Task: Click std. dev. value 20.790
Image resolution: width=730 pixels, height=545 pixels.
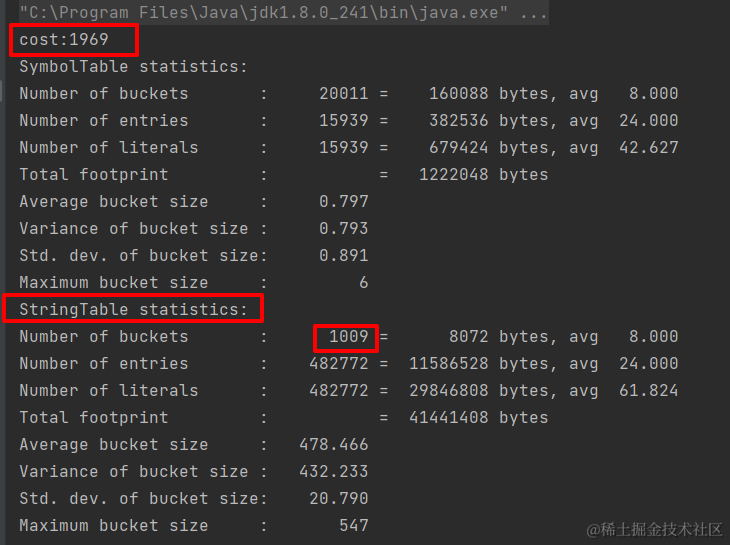Action: coord(339,498)
